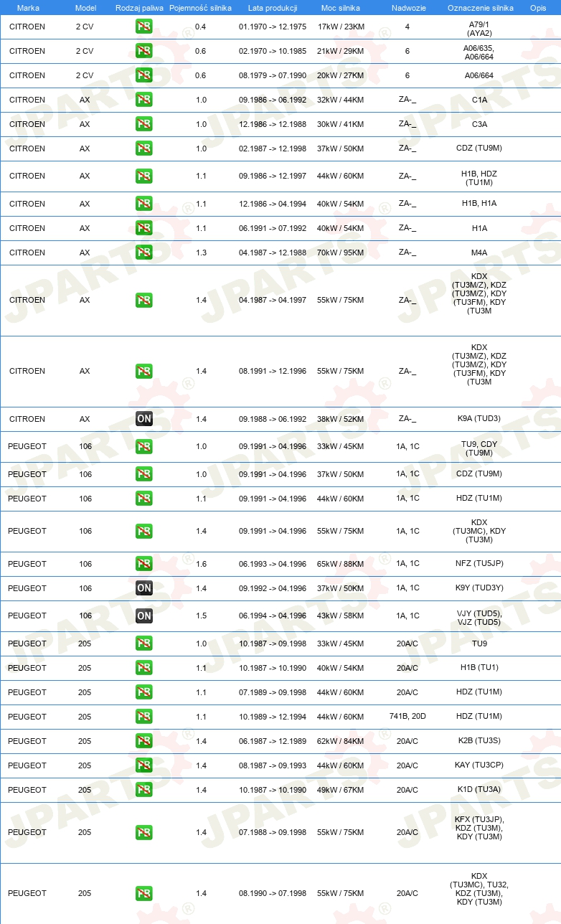Screen dimensions: 561x924
Task: Click the Lata produkcji column header
Action: coord(273,8)
